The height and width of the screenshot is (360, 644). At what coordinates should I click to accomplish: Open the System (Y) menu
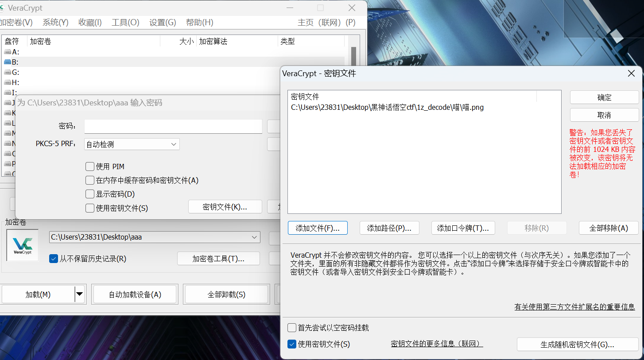click(55, 23)
